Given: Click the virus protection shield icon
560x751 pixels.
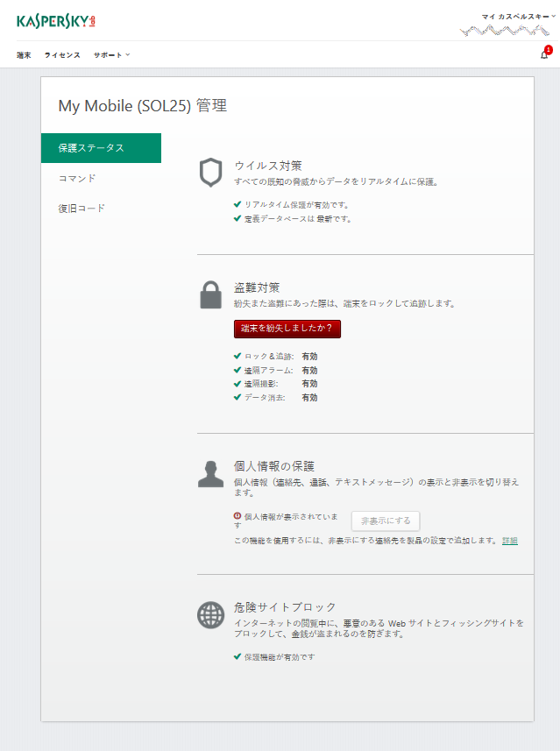Looking at the screenshot, I should [x=210, y=173].
